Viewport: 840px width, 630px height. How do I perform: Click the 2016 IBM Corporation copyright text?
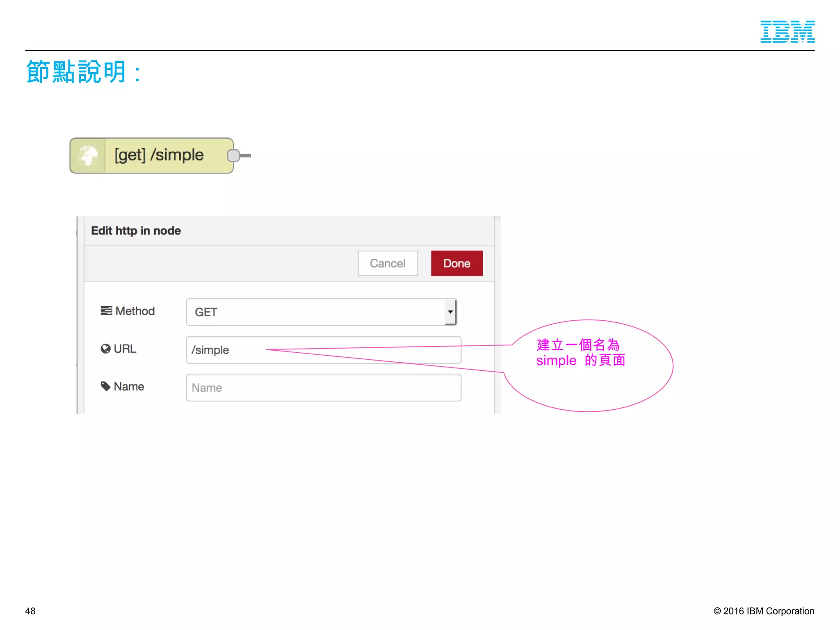coord(763,611)
